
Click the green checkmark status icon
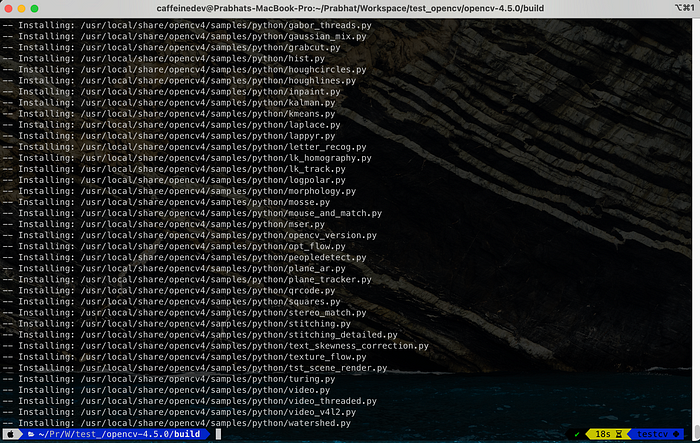click(577, 434)
